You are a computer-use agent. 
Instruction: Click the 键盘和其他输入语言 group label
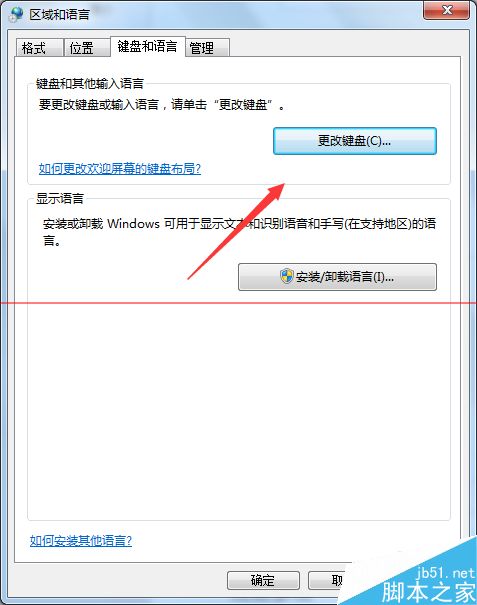[x=90, y=83]
